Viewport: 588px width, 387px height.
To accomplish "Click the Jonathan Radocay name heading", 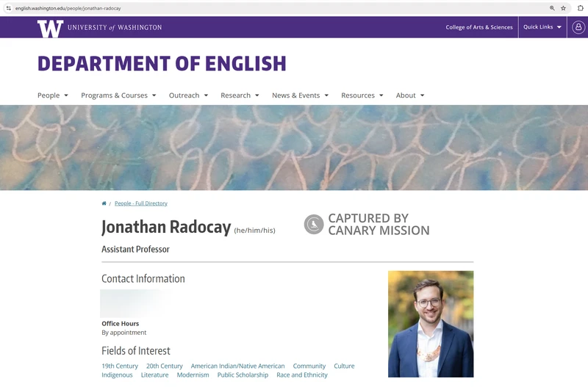I will pyautogui.click(x=166, y=227).
